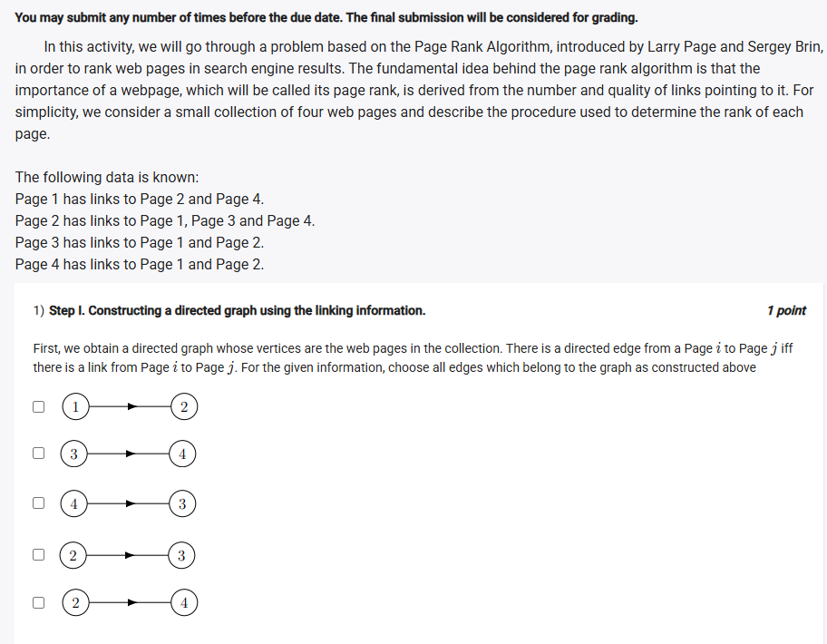This screenshot has width=827, height=644.
Task: Click the "1 point" label
Action: click(785, 310)
